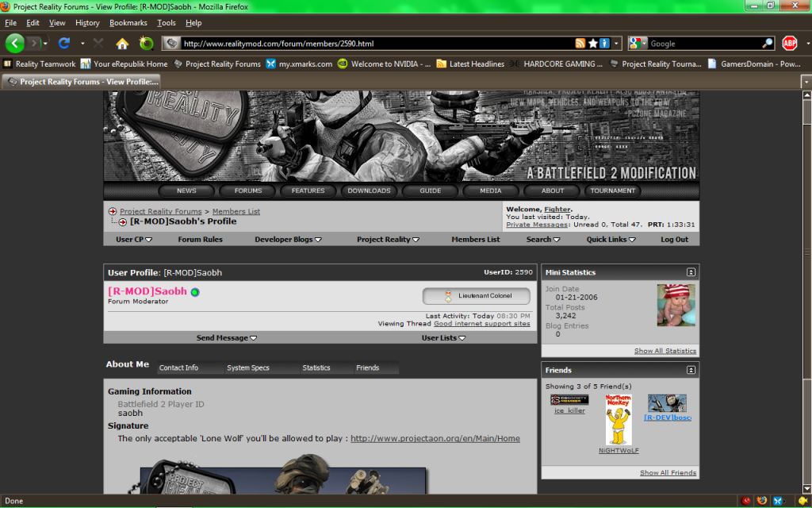812x508 pixels.
Task: Open the Quick Links dropdown menu
Action: pos(611,239)
